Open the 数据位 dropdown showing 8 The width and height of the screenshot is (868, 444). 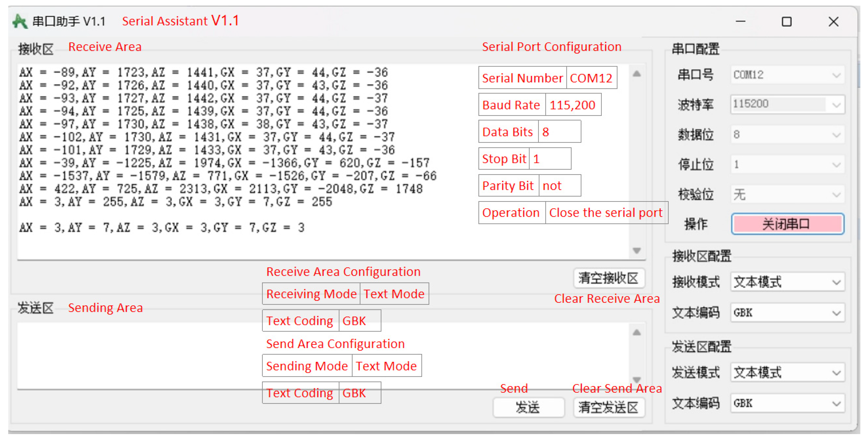click(788, 135)
